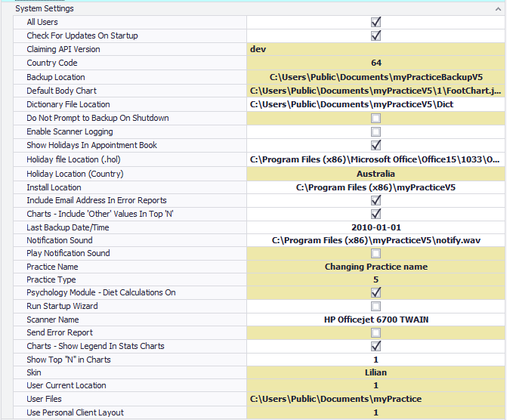Edit the Show Top N in Charts value
The height and width of the screenshot is (420, 507).
[x=376, y=360]
